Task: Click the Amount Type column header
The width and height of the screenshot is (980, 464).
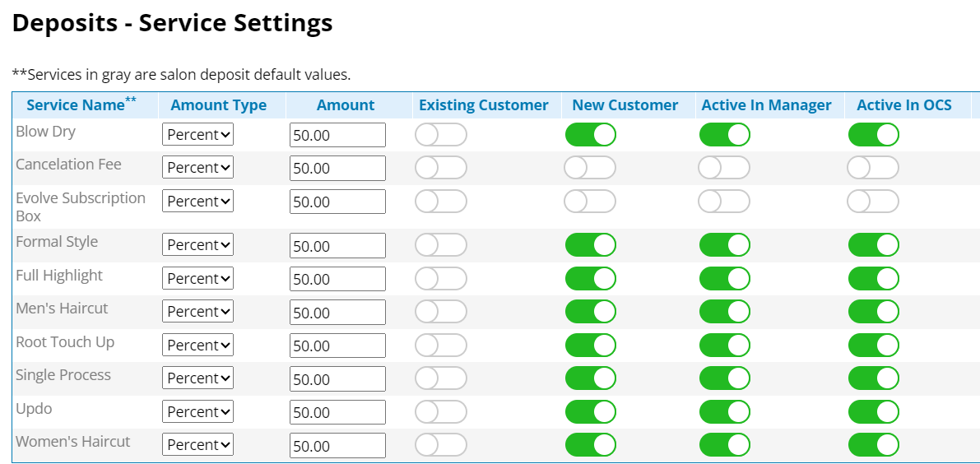Action: pyautogui.click(x=219, y=105)
